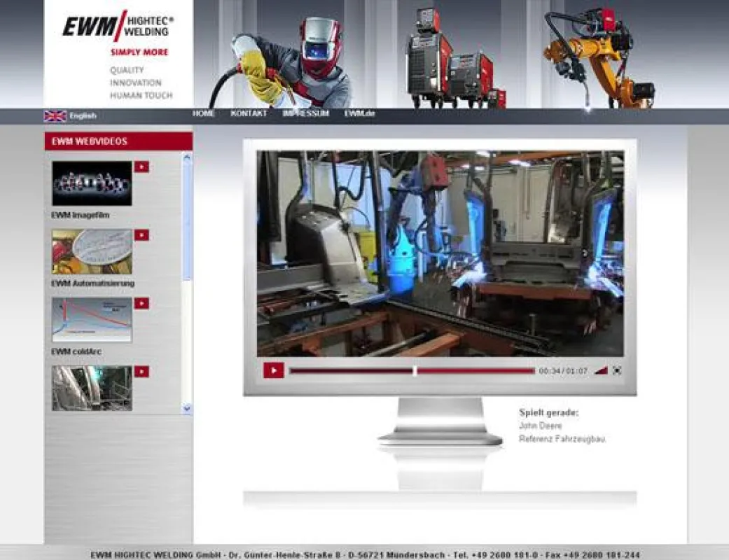
Task: Click the EWM Automatisierung caption
Action: 93,283
